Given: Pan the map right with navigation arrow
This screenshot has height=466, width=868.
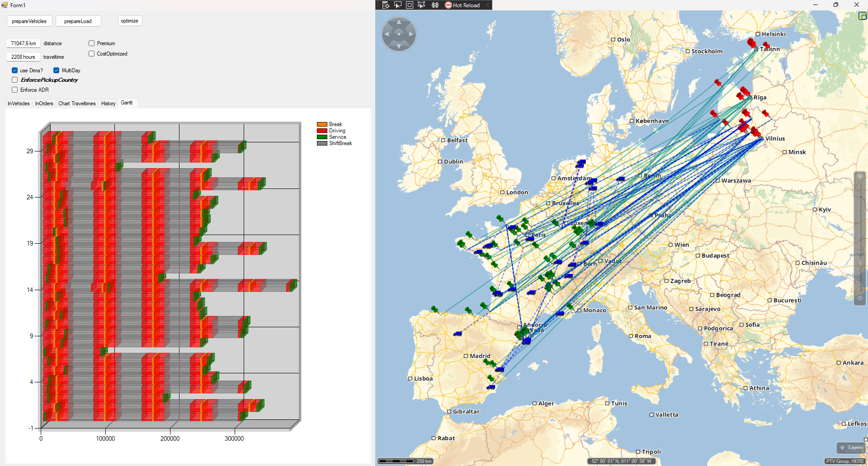Looking at the screenshot, I should coord(411,34).
